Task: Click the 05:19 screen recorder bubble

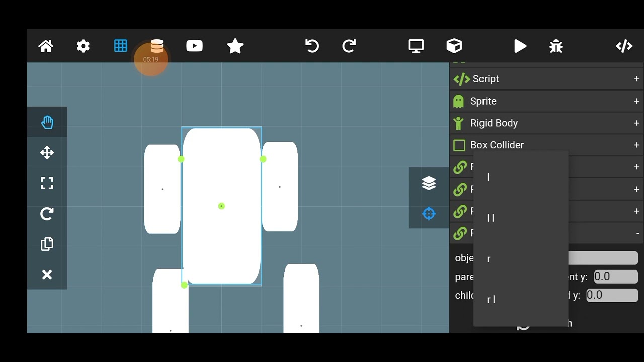Action: point(150,59)
